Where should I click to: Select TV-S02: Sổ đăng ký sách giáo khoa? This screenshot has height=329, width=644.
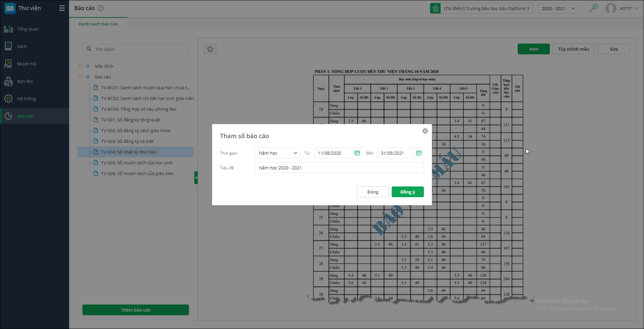point(136,130)
